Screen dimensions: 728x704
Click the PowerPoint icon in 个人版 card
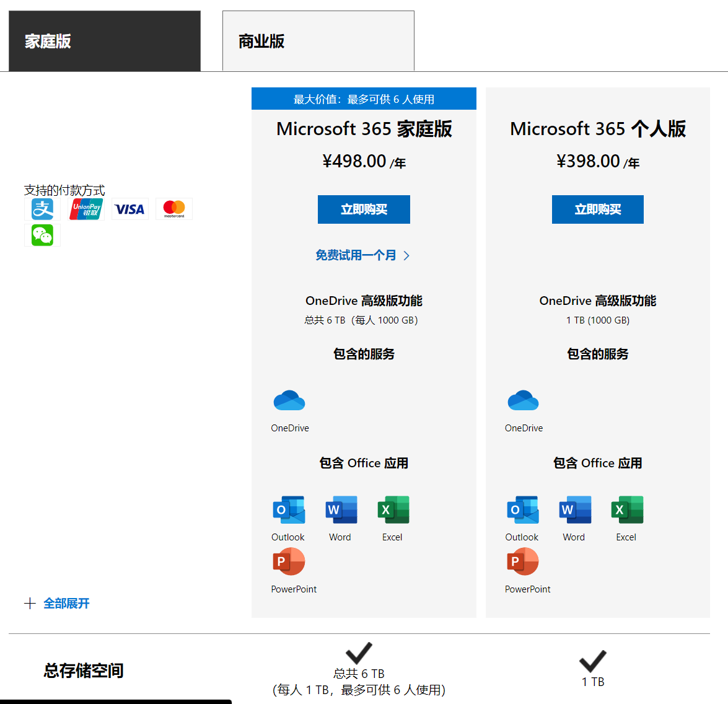(x=523, y=561)
